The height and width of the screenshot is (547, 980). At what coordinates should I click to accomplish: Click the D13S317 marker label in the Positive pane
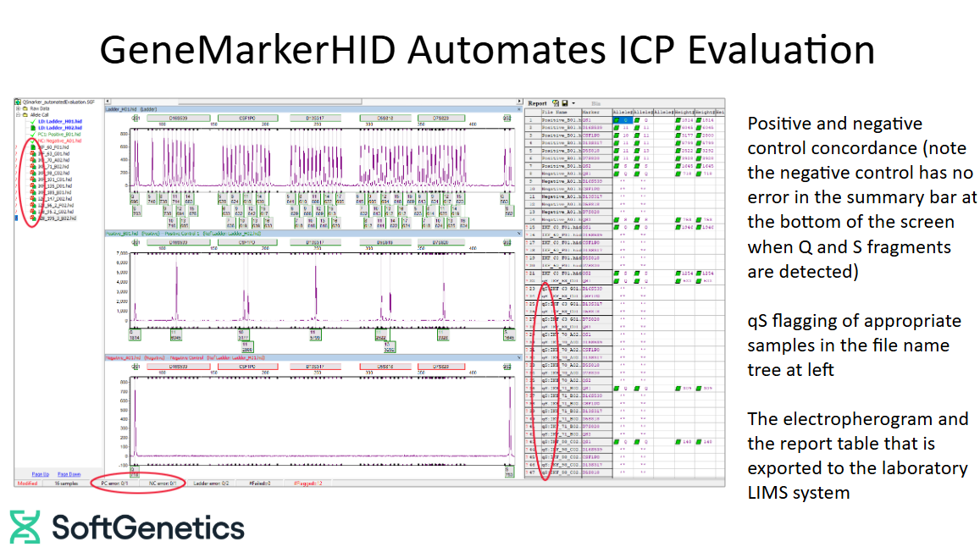click(315, 242)
